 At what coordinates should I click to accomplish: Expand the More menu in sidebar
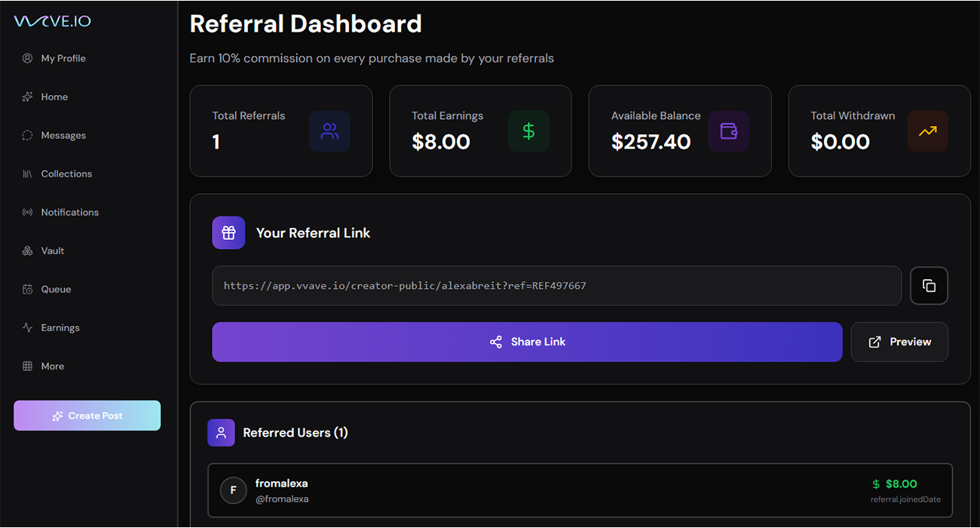pyautogui.click(x=52, y=366)
